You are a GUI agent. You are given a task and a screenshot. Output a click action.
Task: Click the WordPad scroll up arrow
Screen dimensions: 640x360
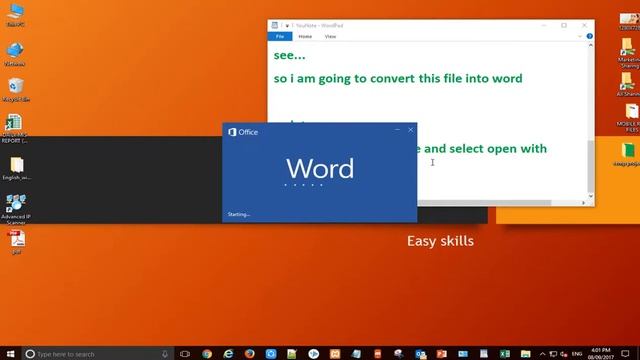590,45
